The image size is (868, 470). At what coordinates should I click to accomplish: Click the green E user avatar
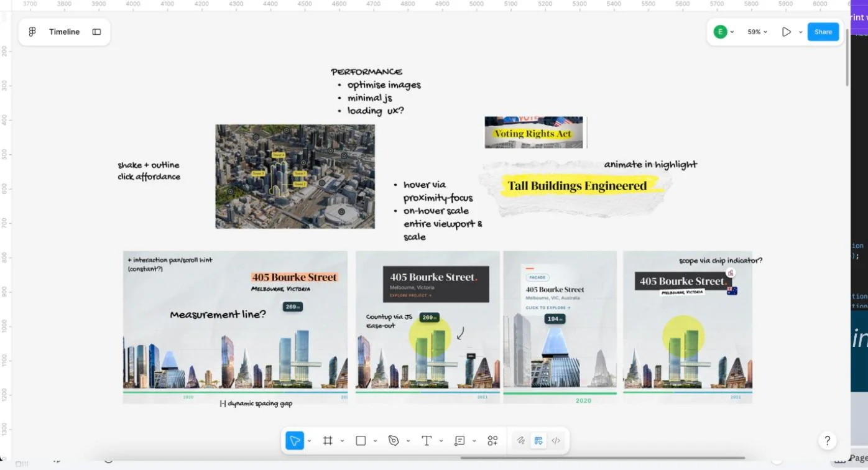720,32
